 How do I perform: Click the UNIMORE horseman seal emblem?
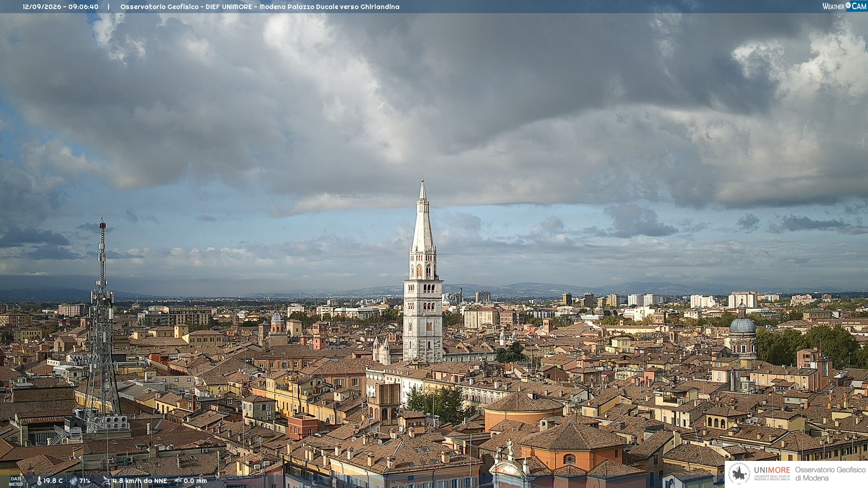coord(739,474)
